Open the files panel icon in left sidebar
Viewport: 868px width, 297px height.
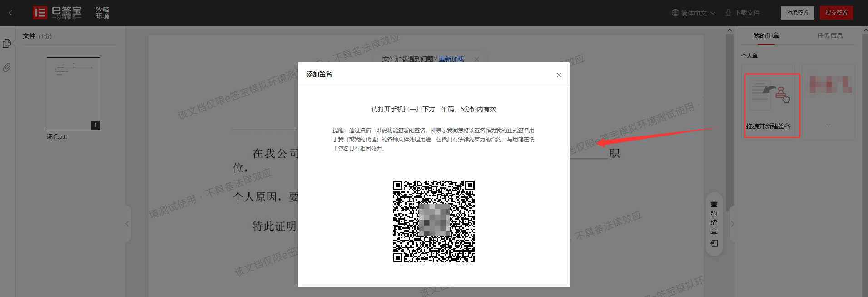click(7, 44)
